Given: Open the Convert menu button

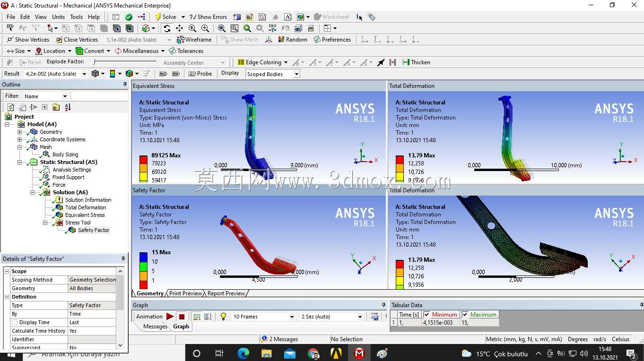Looking at the screenshot, I should tap(93, 51).
